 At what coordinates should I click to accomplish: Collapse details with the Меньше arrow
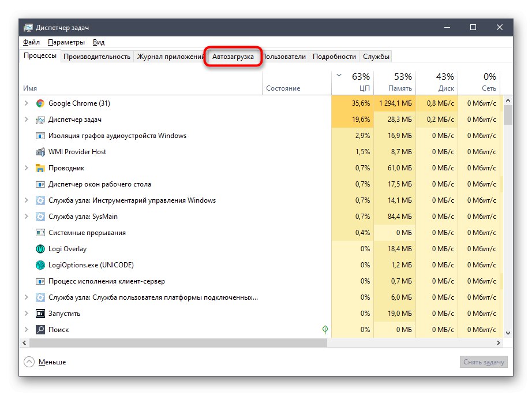click(x=29, y=362)
